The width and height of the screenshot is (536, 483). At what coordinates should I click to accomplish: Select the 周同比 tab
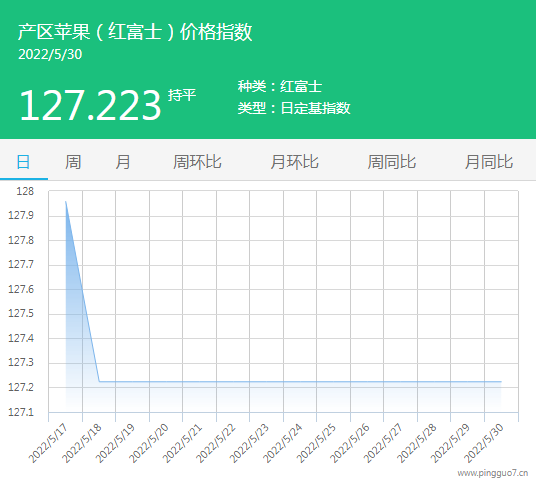pyautogui.click(x=392, y=162)
